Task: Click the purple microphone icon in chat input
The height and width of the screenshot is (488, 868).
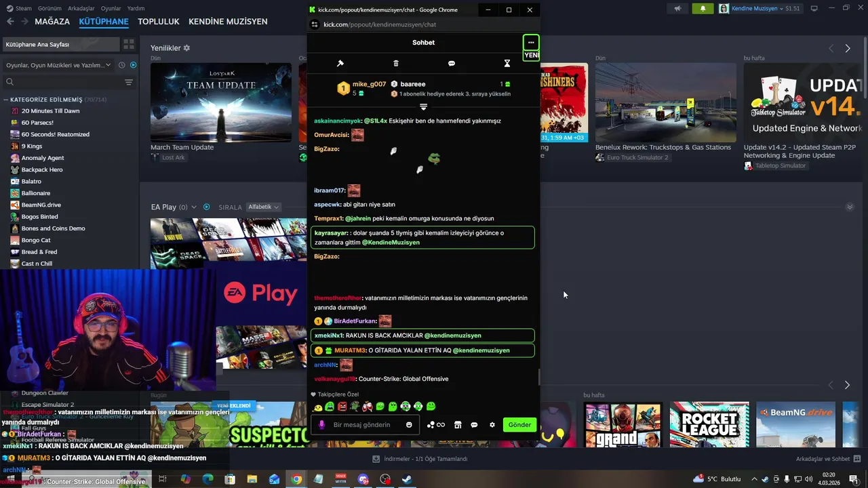Action: click(x=321, y=425)
